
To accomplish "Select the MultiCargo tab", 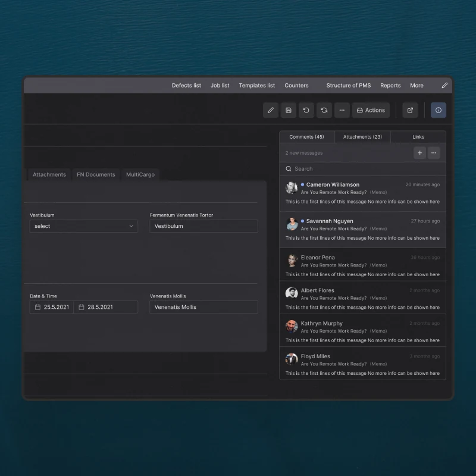I will [x=140, y=174].
